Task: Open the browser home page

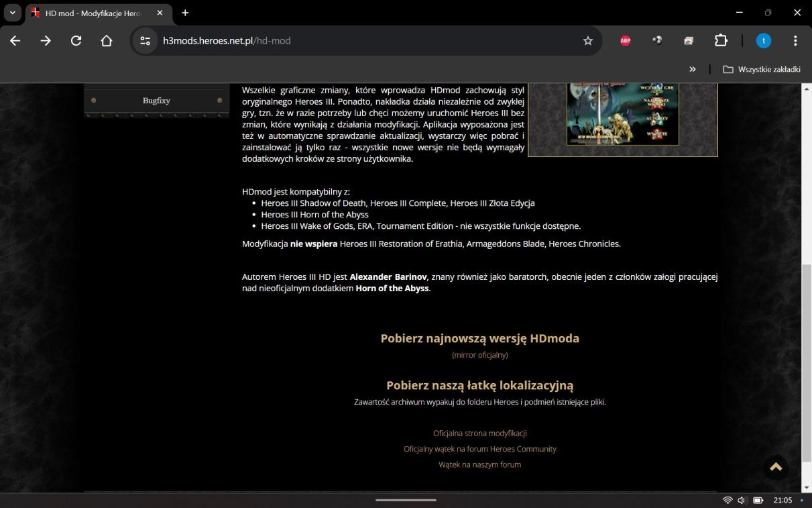Action: coord(107,40)
